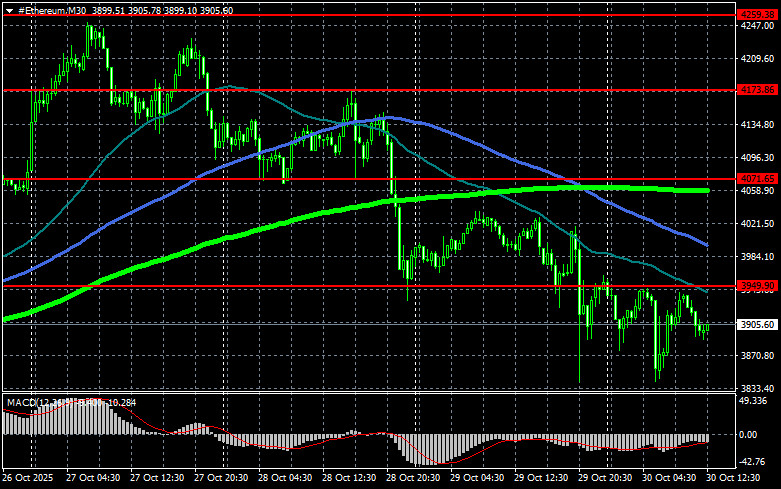Click the 49.336 MACD scale value

point(753,401)
